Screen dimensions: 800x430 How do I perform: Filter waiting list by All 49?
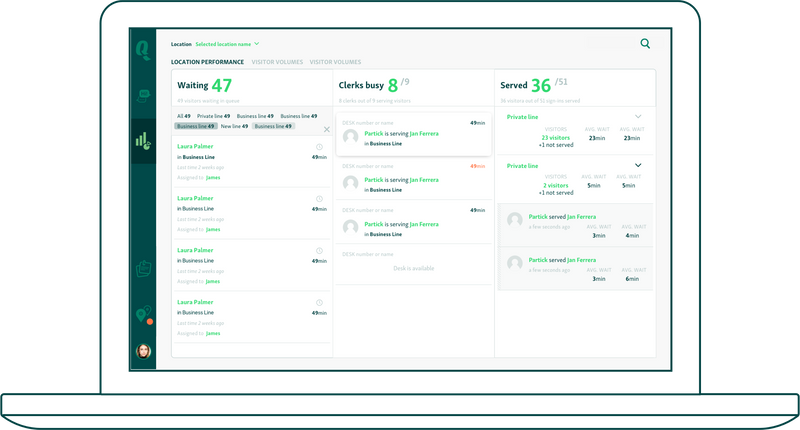pos(184,116)
